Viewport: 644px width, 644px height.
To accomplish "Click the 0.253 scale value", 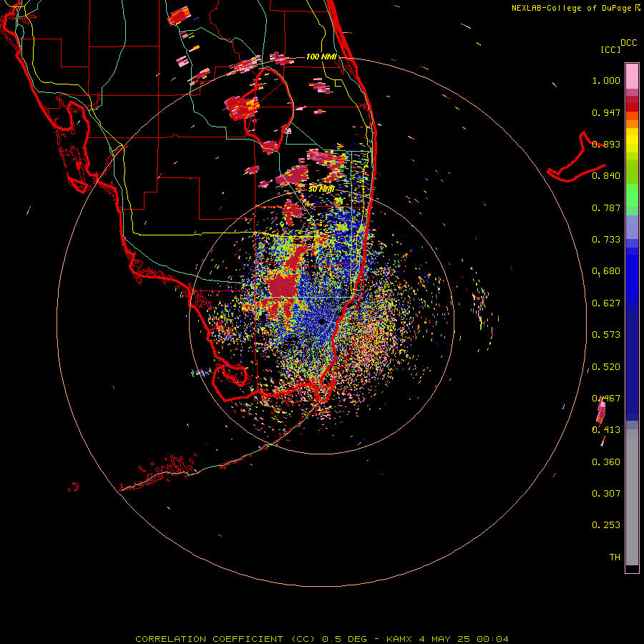I will tap(606, 525).
